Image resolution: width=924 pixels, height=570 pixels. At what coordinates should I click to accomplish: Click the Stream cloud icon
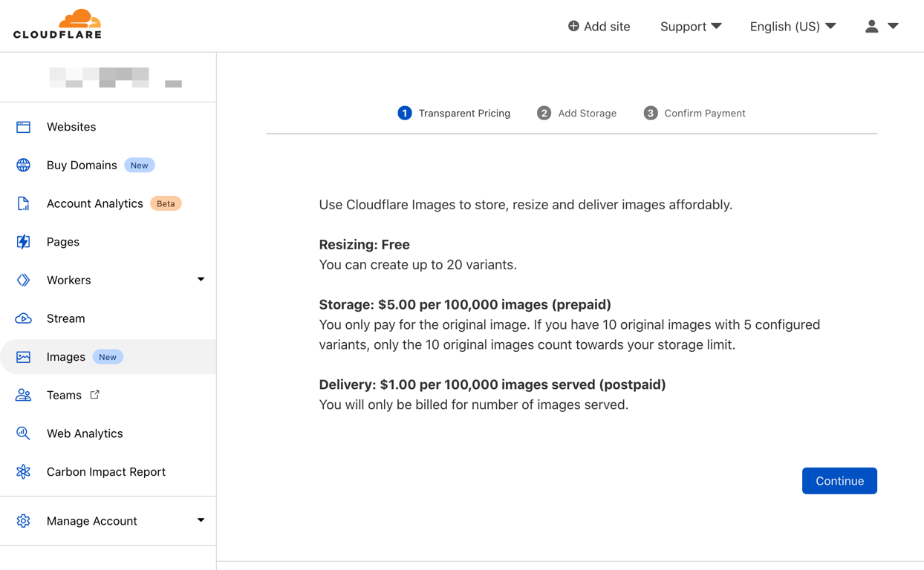(24, 318)
